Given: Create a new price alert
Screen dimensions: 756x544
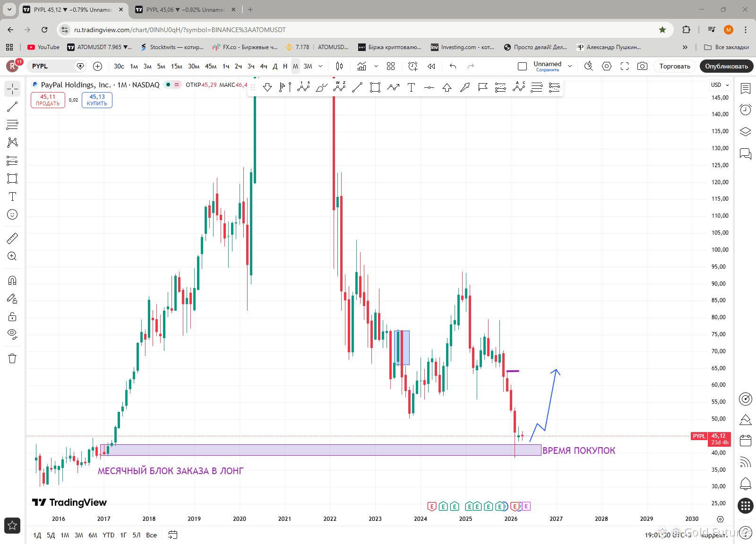Looking at the screenshot, I should [x=413, y=66].
